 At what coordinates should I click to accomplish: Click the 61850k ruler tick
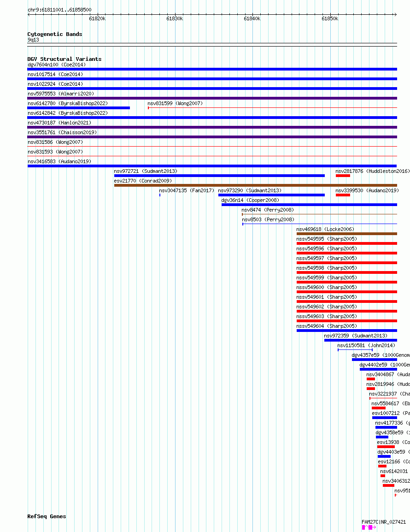[x=330, y=18]
